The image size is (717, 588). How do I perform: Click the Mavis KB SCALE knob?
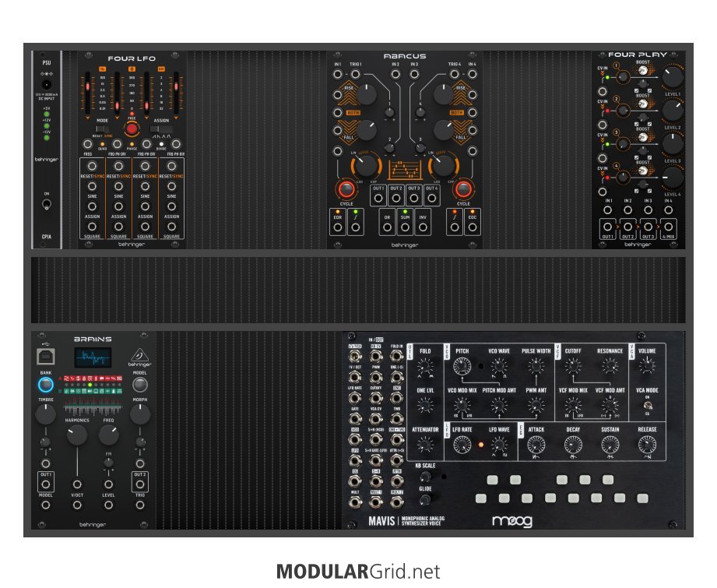coord(425,477)
